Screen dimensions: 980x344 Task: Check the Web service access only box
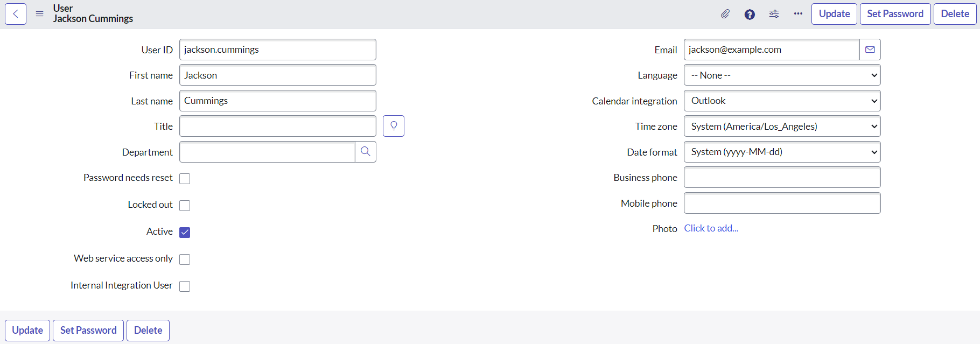[185, 259]
